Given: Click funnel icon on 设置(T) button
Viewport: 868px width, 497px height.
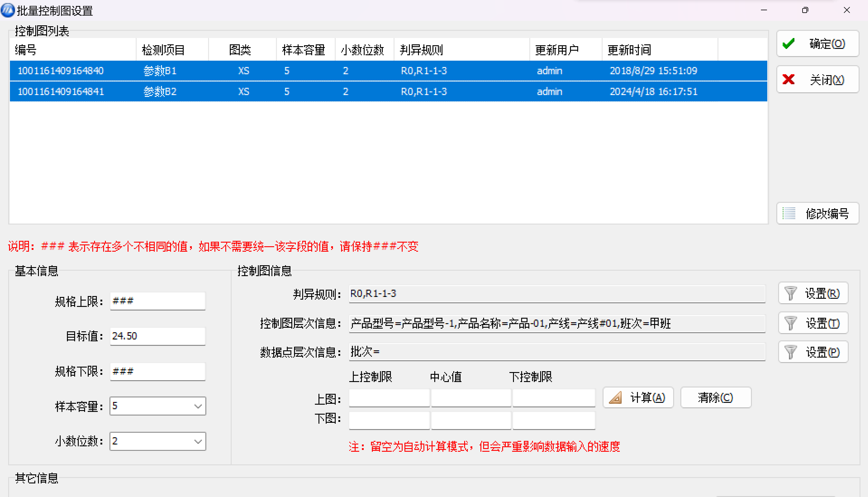Looking at the screenshot, I should pyautogui.click(x=790, y=323).
